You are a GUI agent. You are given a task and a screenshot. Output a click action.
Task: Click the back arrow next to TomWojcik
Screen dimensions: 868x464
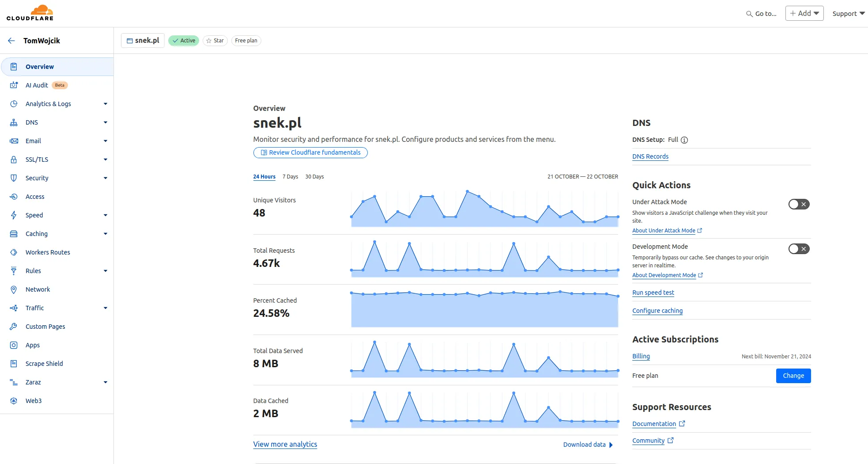click(x=11, y=41)
